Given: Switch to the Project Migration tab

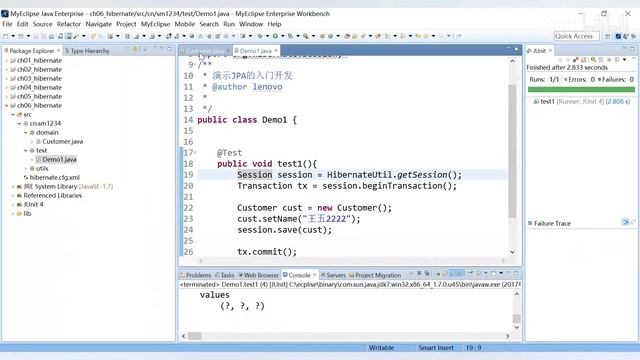Looking at the screenshot, I should click(375, 275).
